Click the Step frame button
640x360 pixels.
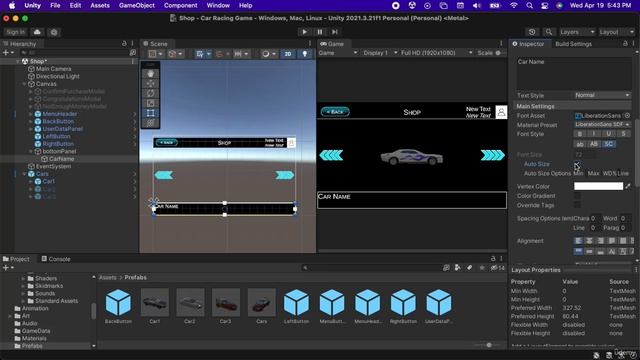pos(335,32)
